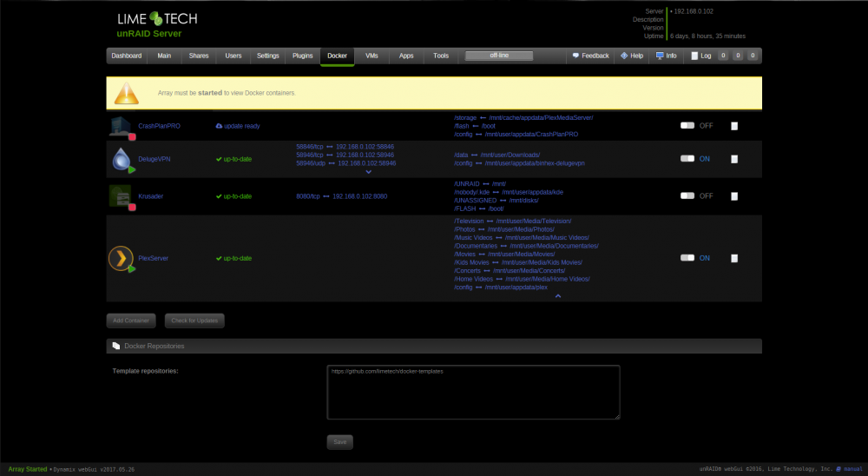Click the Feedback speech bubble icon
868x476 pixels.
tap(575, 56)
